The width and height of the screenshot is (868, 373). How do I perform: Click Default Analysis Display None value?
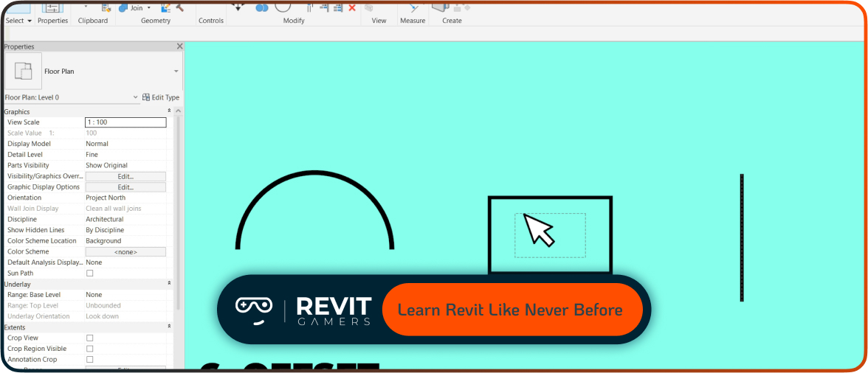pyautogui.click(x=94, y=262)
